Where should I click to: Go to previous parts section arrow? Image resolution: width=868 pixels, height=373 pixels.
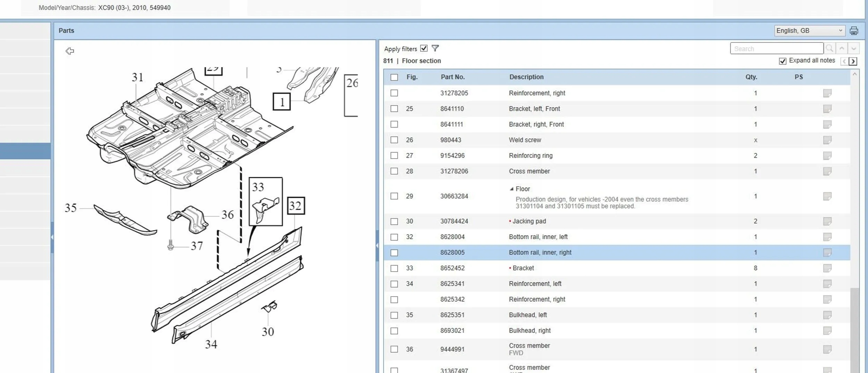coord(844,61)
